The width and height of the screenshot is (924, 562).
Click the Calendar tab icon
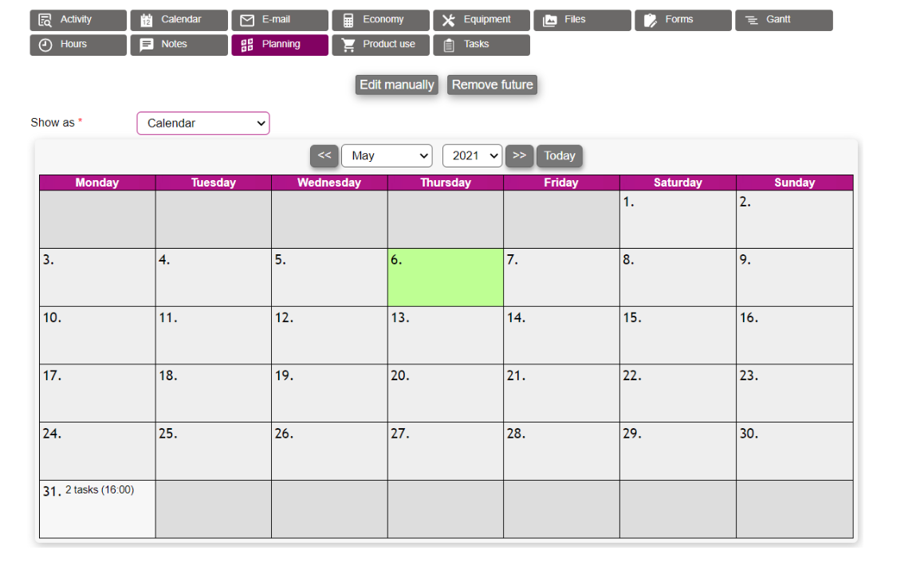click(146, 20)
